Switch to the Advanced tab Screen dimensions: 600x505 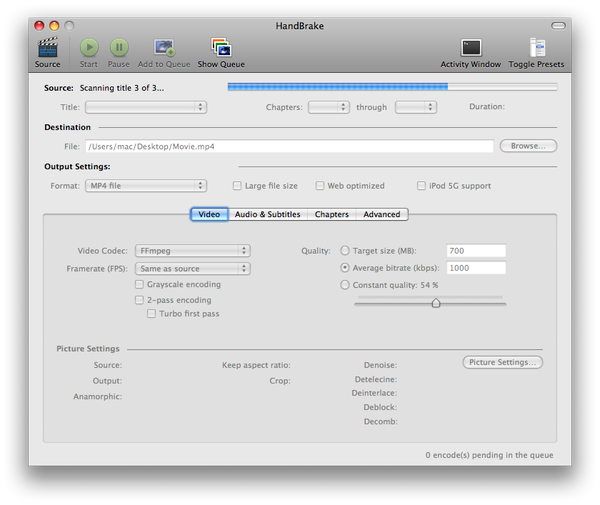pos(382,214)
